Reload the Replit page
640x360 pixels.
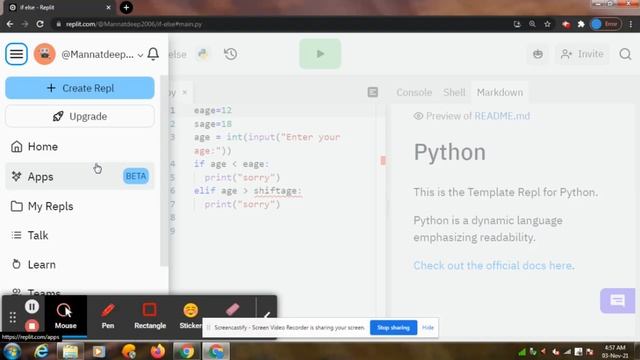tap(40, 24)
